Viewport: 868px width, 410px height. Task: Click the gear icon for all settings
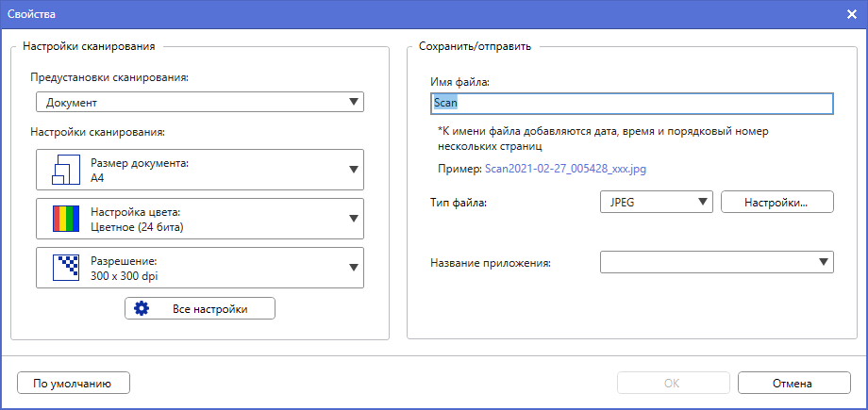click(x=142, y=308)
